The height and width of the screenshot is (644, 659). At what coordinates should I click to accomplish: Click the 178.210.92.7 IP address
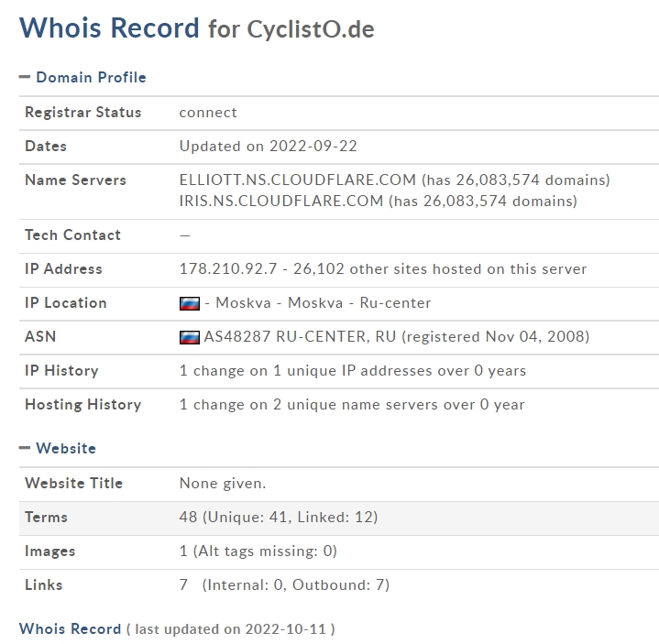coord(228,268)
